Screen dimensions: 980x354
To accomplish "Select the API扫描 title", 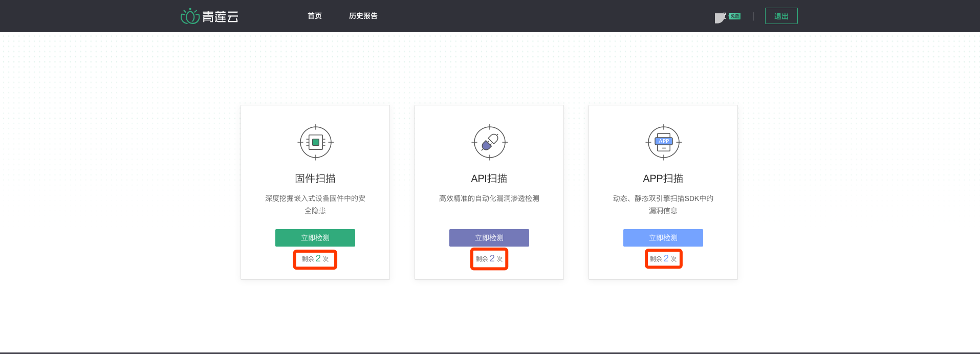I will tap(489, 179).
